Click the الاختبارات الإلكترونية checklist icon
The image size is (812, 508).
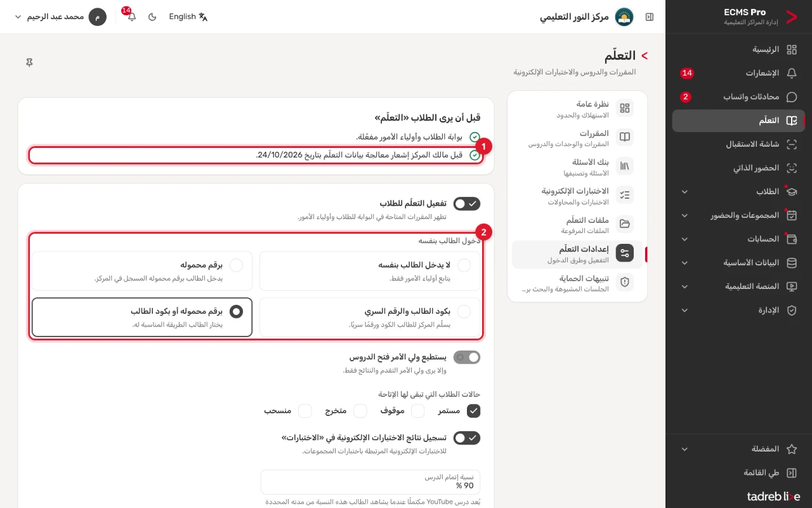coord(625,195)
